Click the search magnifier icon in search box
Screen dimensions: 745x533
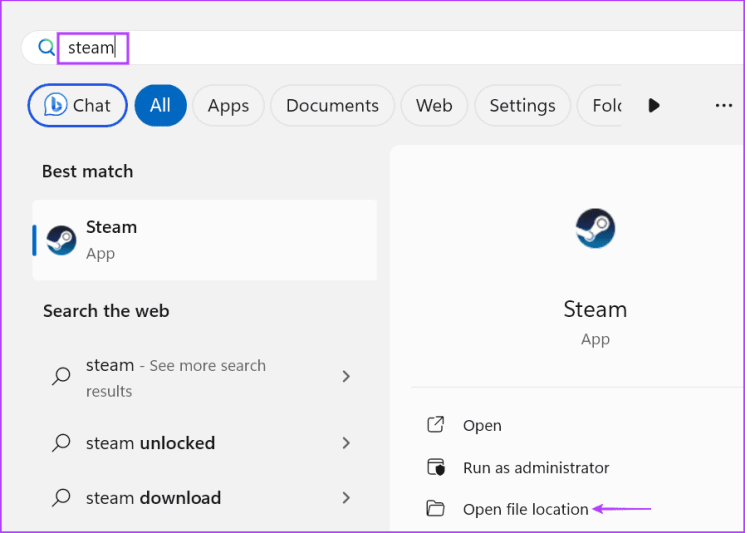click(45, 47)
